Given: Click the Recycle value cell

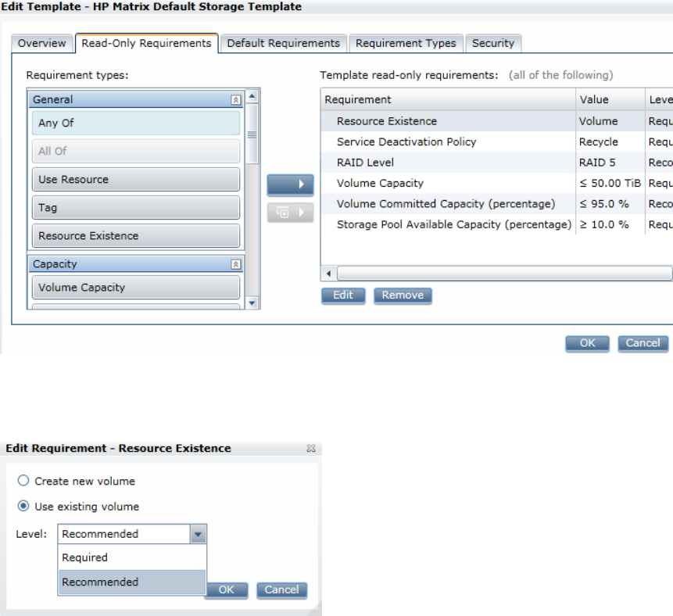Looking at the screenshot, I should point(610,141).
